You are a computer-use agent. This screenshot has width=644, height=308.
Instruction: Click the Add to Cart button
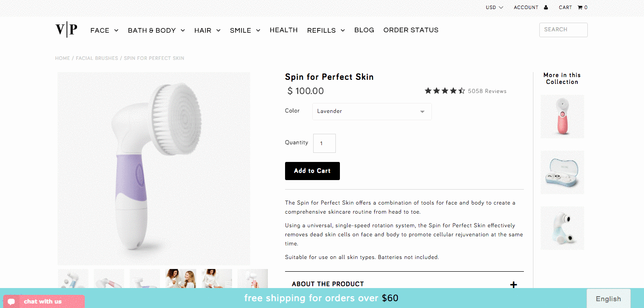(x=312, y=171)
